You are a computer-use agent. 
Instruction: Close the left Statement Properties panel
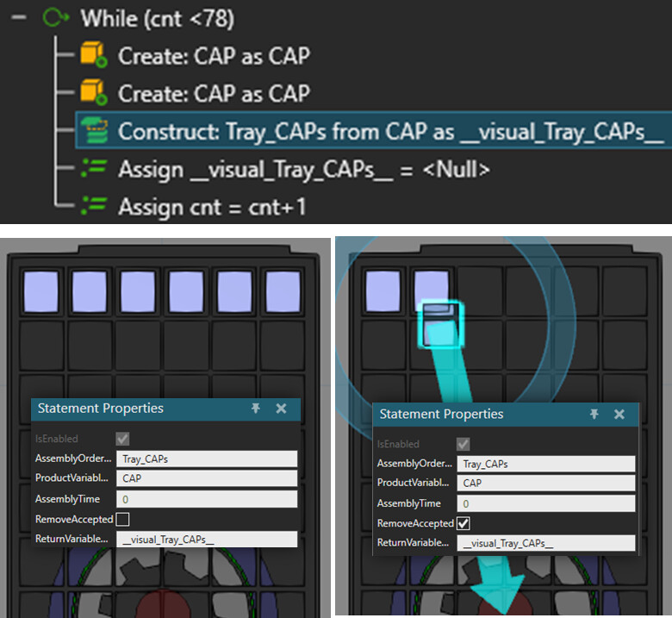coord(281,409)
